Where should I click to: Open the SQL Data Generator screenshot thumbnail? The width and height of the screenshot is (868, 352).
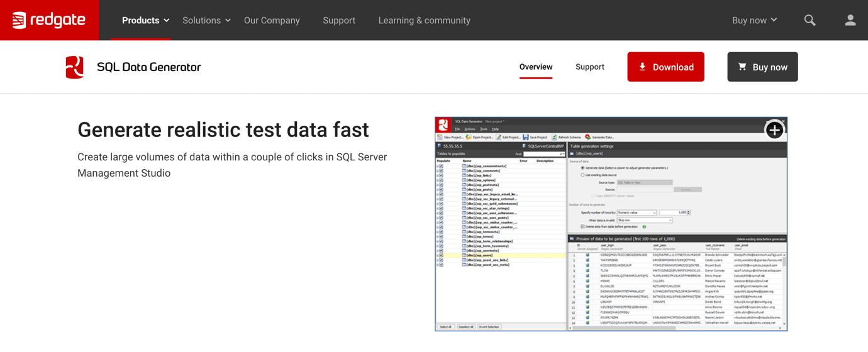(611, 224)
